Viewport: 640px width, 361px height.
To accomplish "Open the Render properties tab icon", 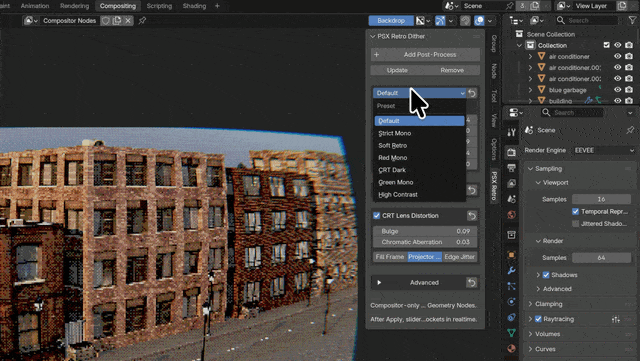I will click(511, 152).
